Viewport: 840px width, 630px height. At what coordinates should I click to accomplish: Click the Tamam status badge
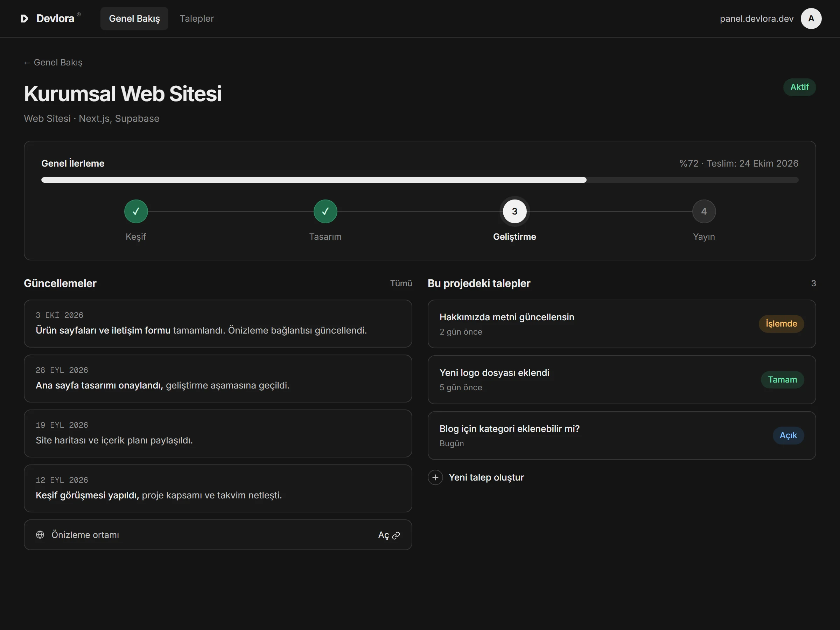pos(782,380)
